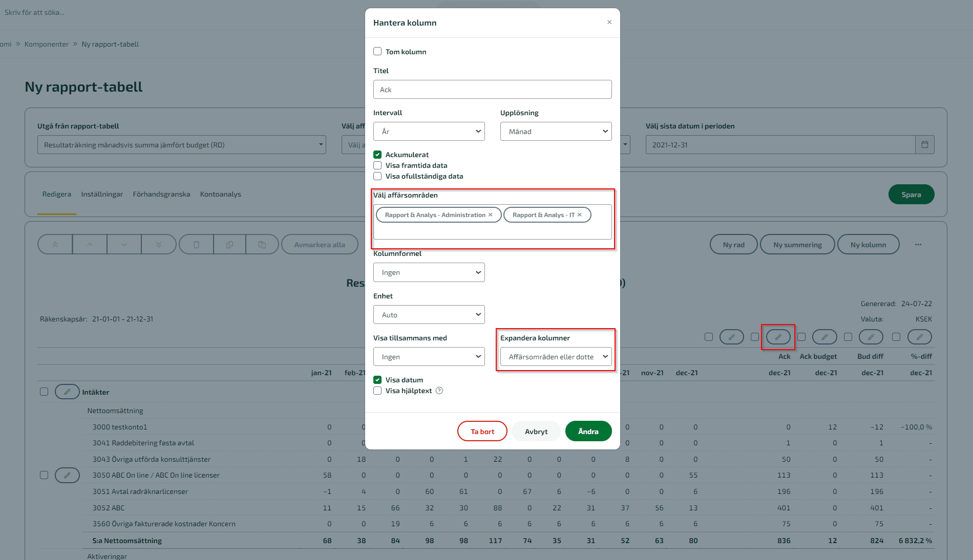Viewport: 973px width, 560px height.
Task: Uncheck Visa datum checkbox
Action: click(x=377, y=380)
